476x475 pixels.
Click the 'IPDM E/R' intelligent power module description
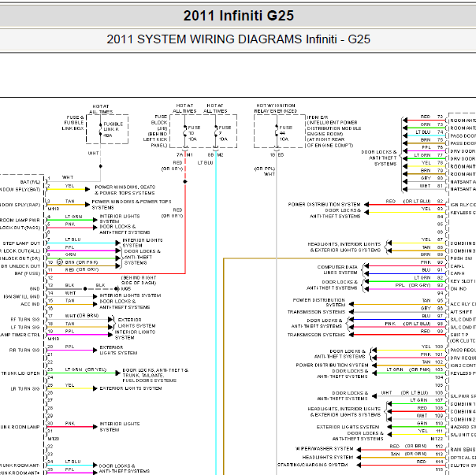pos(334,132)
